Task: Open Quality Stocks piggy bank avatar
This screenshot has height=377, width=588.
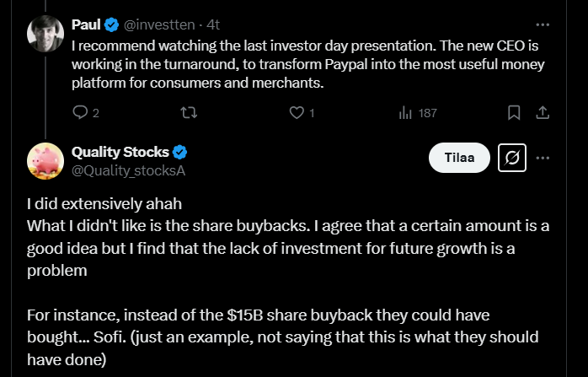Action: pos(45,160)
